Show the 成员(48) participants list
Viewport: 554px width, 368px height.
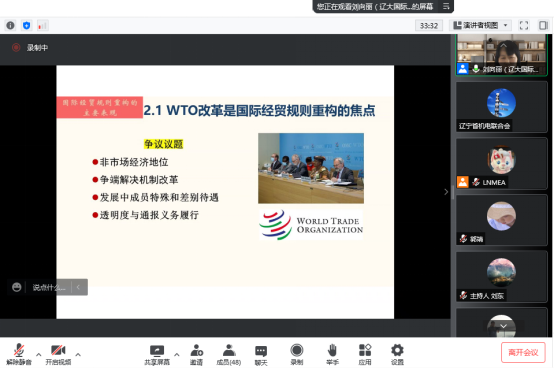pyautogui.click(x=229, y=355)
